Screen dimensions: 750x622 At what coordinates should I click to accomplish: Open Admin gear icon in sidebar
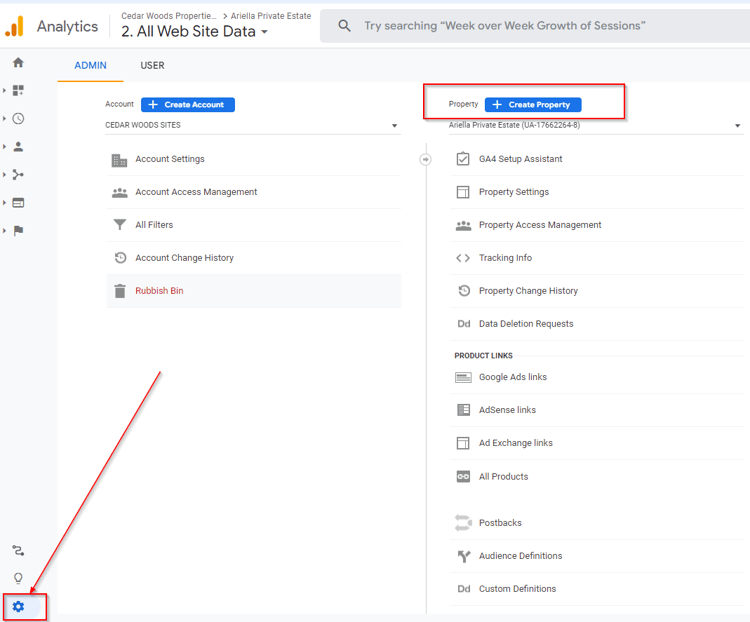click(x=18, y=607)
